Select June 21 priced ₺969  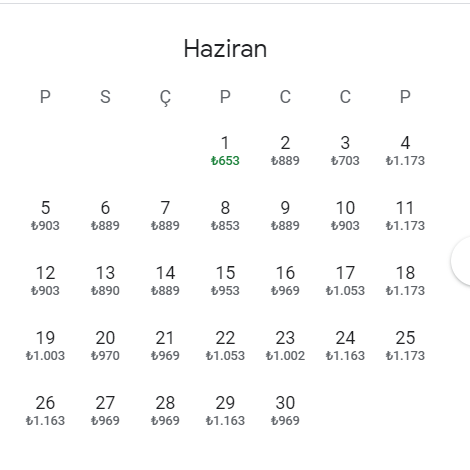pyautogui.click(x=165, y=346)
